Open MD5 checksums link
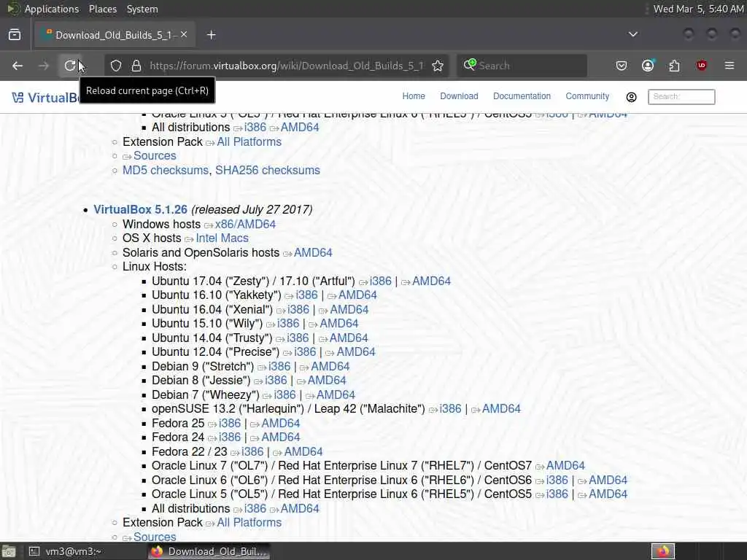Viewport: 747px width, 560px height. click(166, 171)
